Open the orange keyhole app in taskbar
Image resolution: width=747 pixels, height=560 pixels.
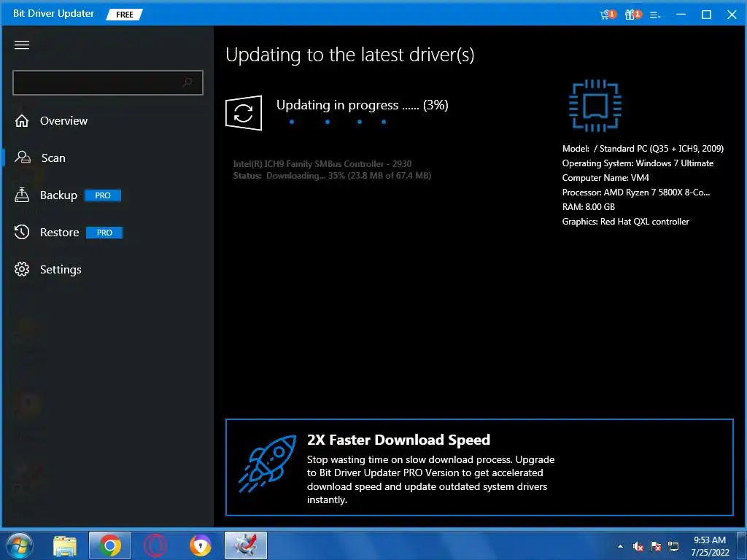(x=200, y=545)
